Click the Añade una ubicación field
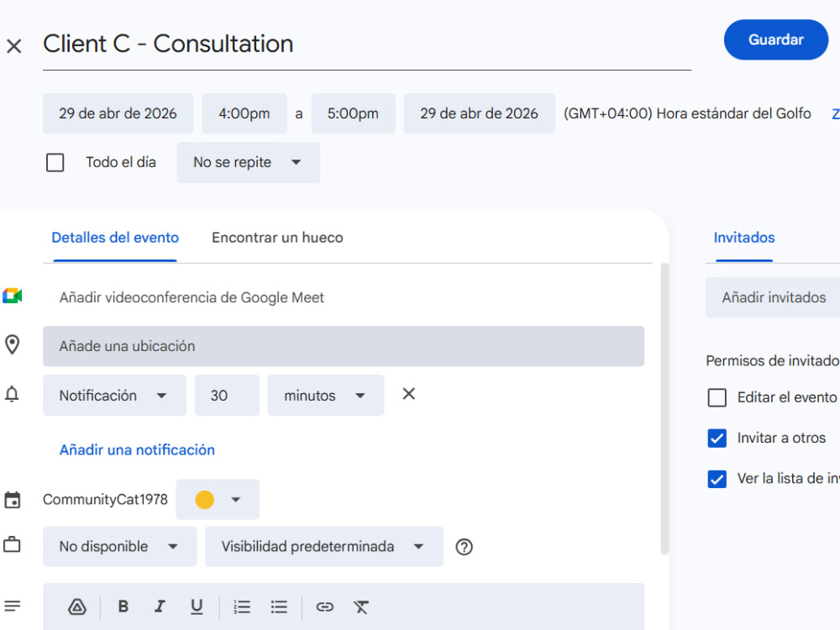This screenshot has height=630, width=840. tap(344, 346)
